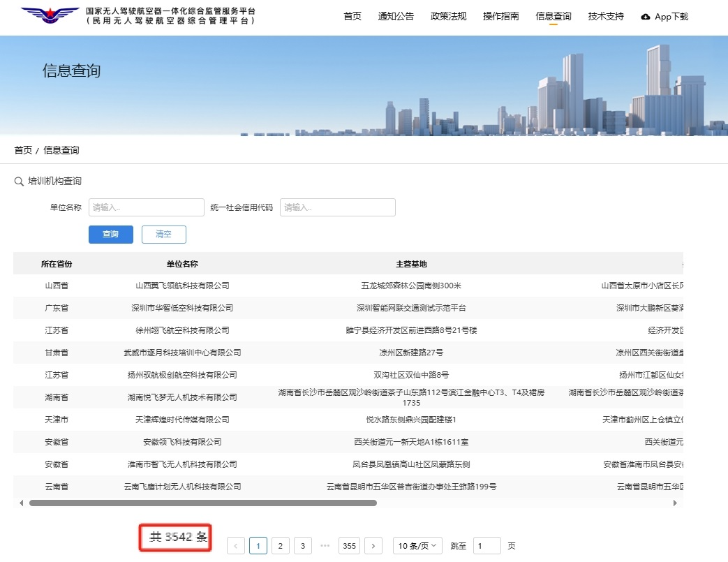728x562 pixels.
Task: Open 操作指南 in the top navigation
Action: click(500, 16)
